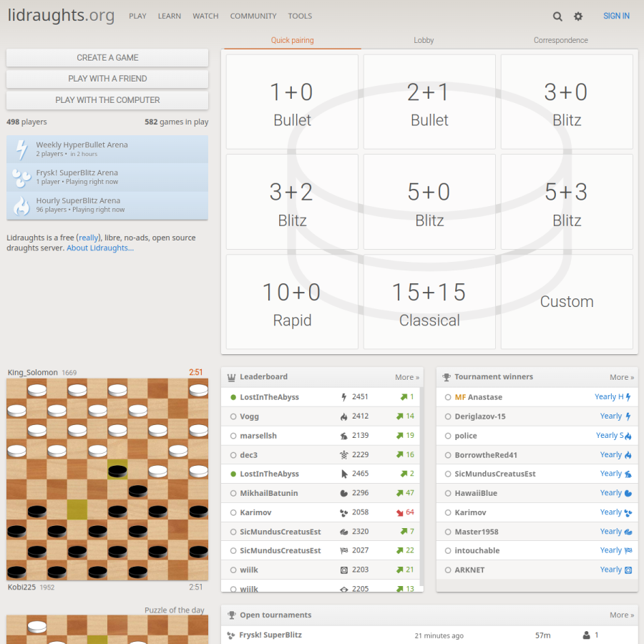644x644 pixels.
Task: Click the bullet icon beside rating 2451
Action: point(343,397)
